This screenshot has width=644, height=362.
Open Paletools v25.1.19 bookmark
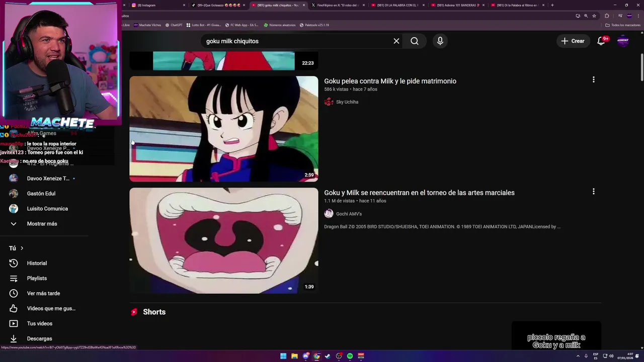[x=314, y=25]
